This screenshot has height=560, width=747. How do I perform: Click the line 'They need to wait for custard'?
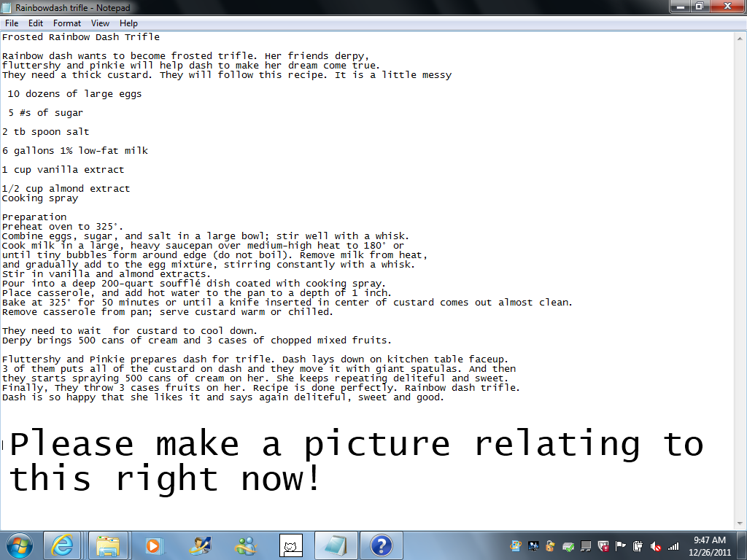coord(130,331)
